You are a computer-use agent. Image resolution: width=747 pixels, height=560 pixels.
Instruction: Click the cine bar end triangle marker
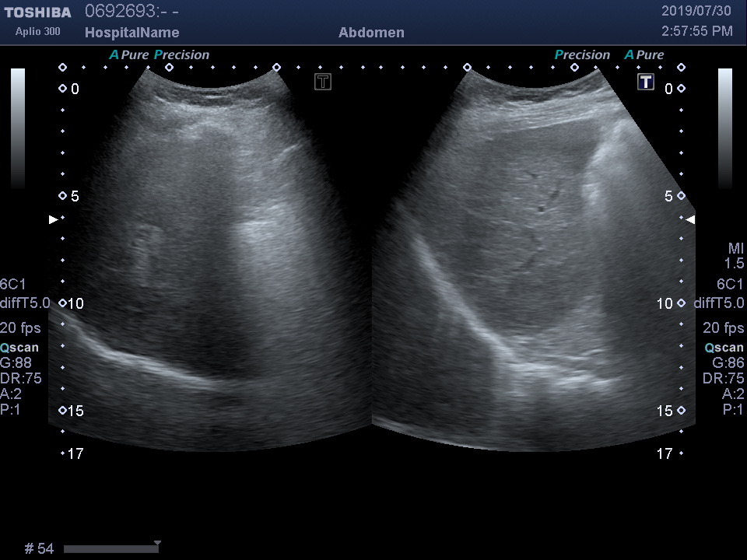pos(158,543)
